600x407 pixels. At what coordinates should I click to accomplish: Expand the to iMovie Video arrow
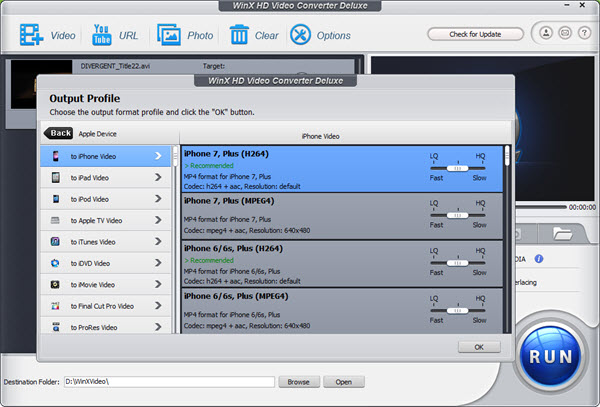tap(158, 285)
